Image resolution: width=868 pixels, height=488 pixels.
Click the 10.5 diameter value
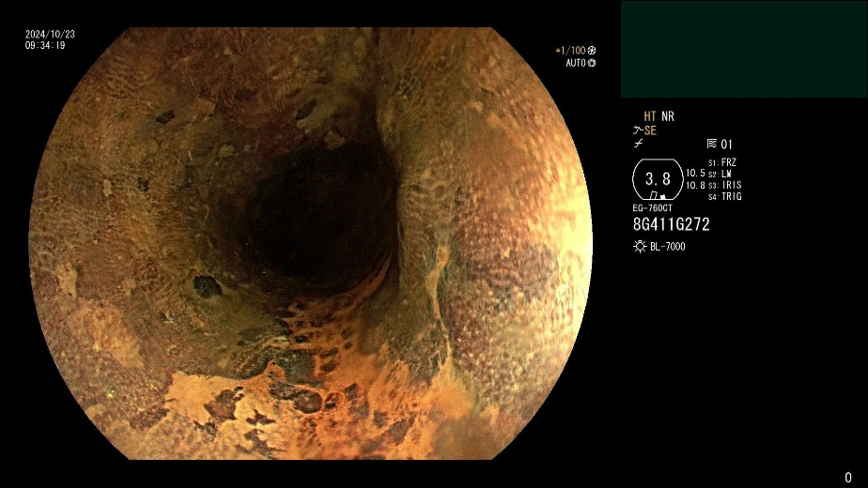click(695, 174)
